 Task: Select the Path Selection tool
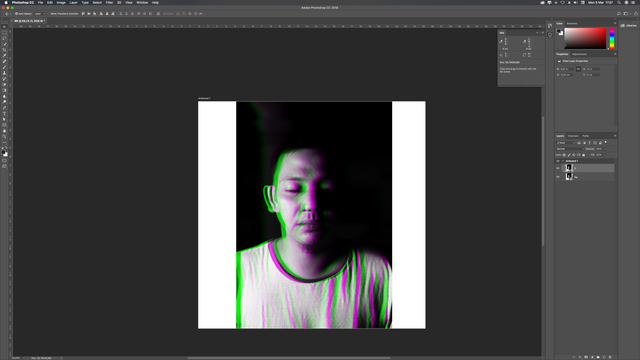click(x=4, y=119)
